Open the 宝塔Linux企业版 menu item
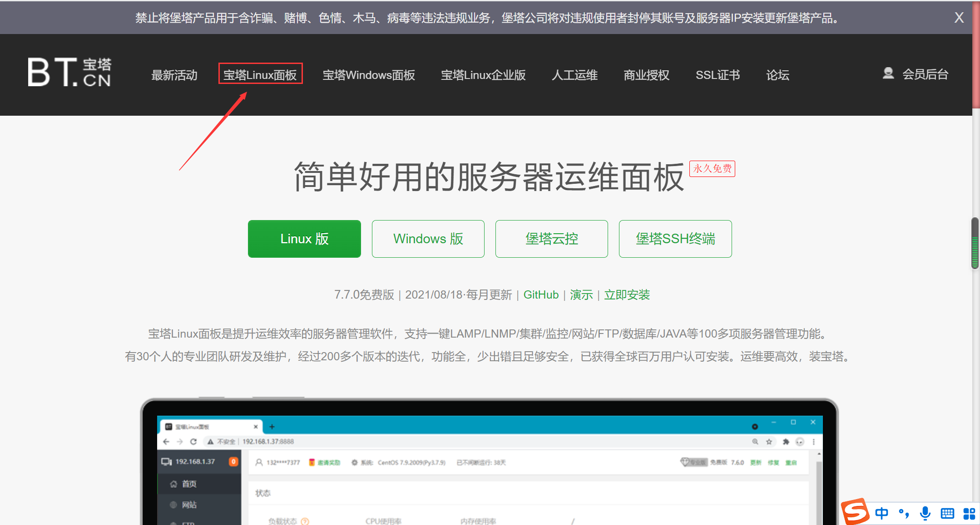980x525 pixels. (483, 75)
